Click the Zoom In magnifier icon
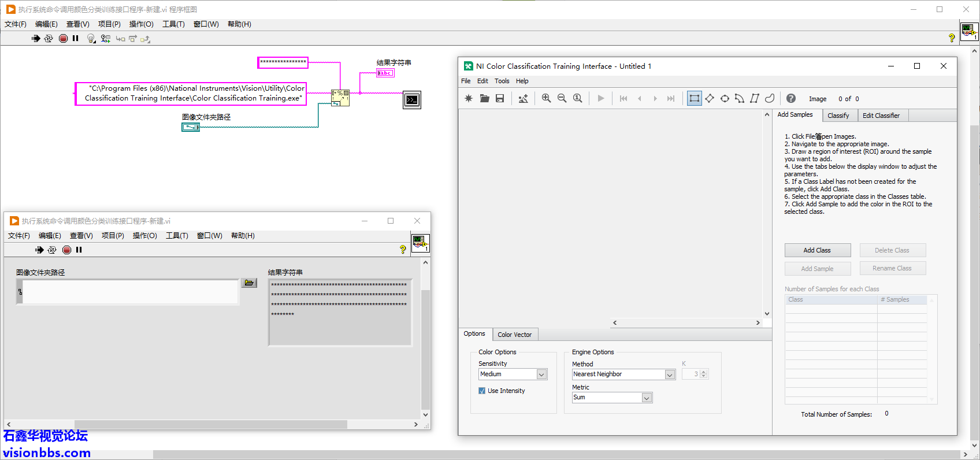This screenshot has height=460, width=980. click(x=546, y=98)
